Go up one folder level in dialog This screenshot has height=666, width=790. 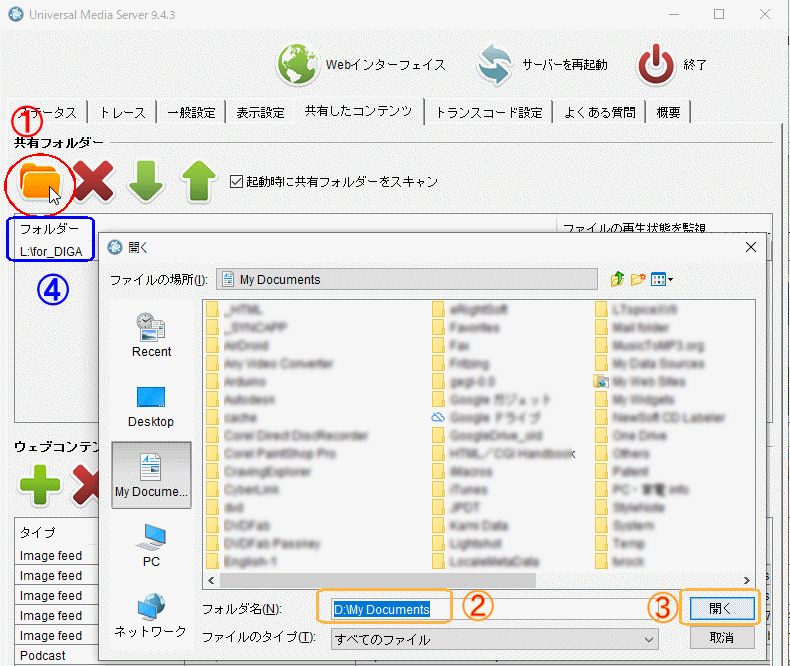(617, 279)
